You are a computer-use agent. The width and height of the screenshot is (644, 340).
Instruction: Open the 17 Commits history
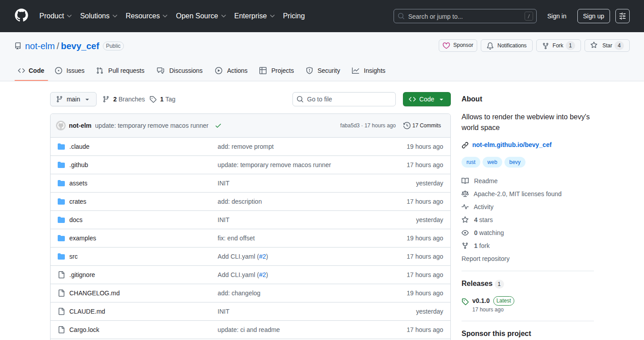(x=422, y=126)
